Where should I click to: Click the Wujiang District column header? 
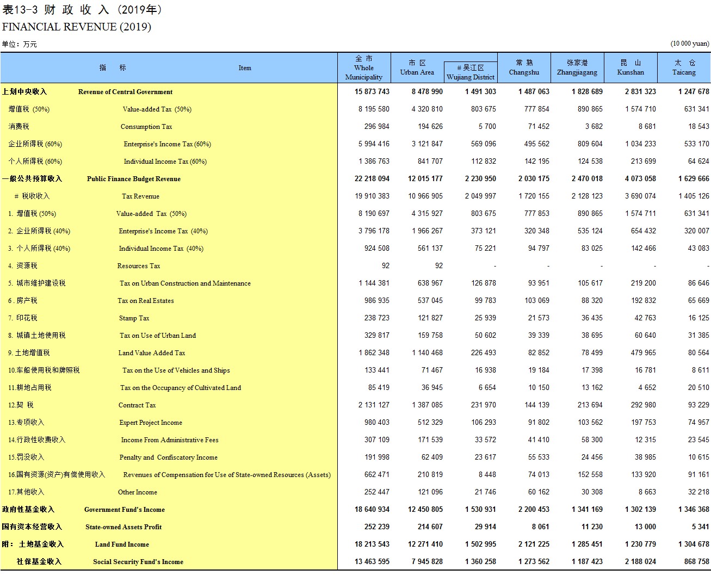[x=471, y=72]
